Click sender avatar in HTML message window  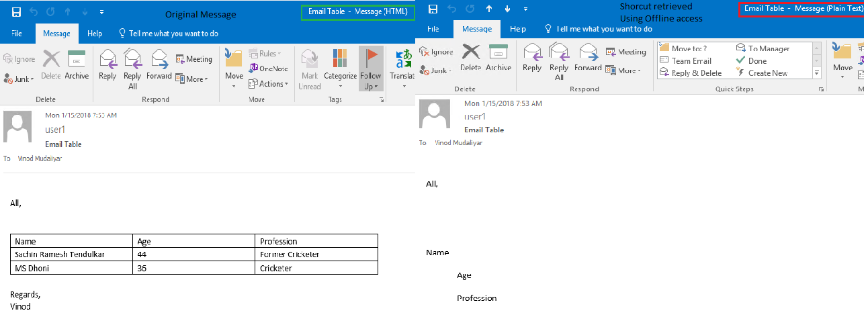[x=17, y=128]
